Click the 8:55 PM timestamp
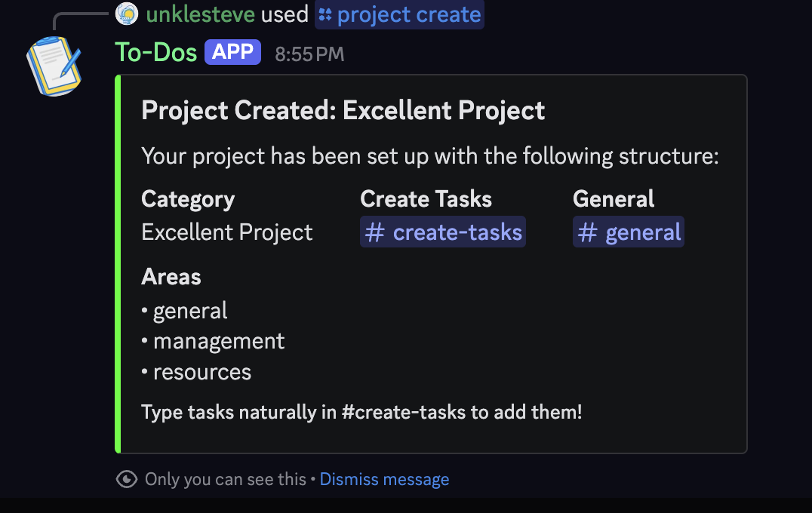This screenshot has height=513, width=812. click(309, 54)
